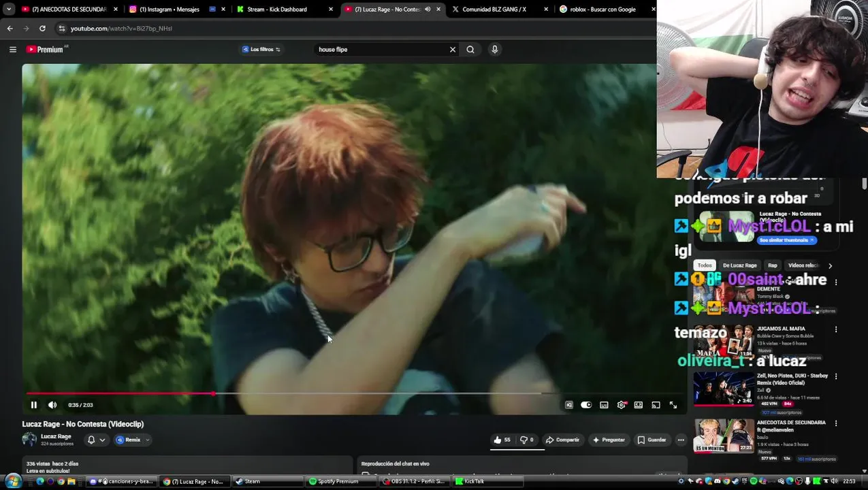Click the magnifier search button
This screenshot has width=868, height=490.
coord(470,49)
